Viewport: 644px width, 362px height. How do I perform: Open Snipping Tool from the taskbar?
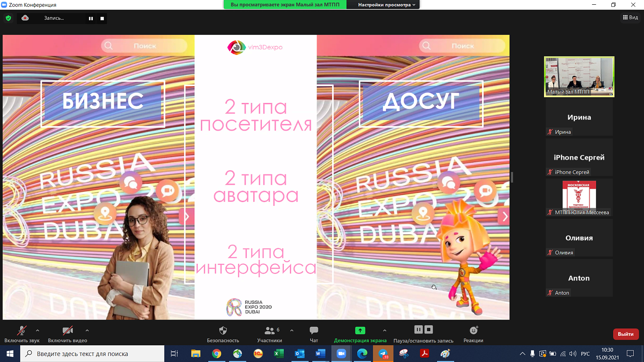click(404, 354)
